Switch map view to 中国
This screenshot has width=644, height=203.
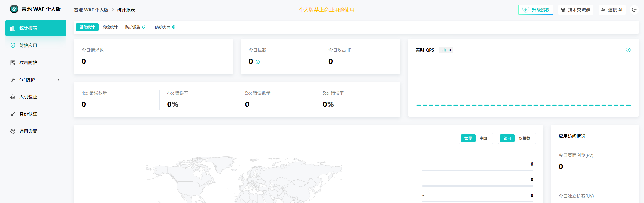tap(483, 138)
